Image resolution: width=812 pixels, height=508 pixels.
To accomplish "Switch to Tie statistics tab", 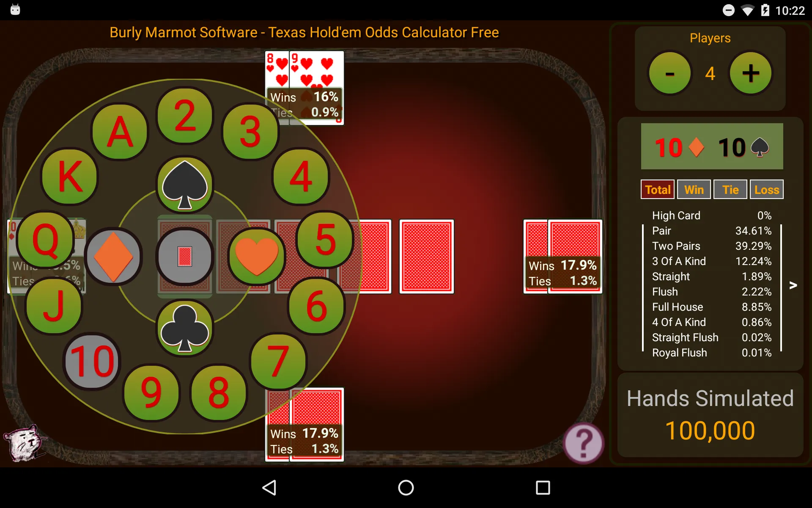I will pos(729,190).
